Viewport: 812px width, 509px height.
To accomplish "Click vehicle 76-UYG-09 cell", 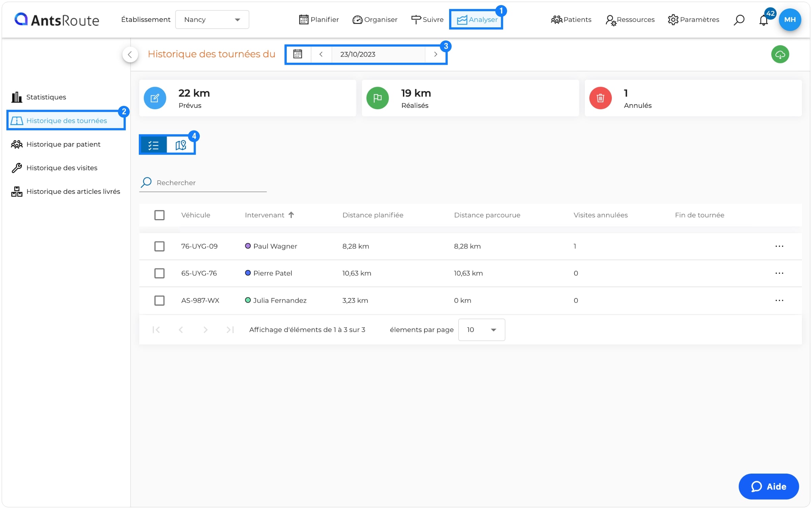I will pos(199,246).
